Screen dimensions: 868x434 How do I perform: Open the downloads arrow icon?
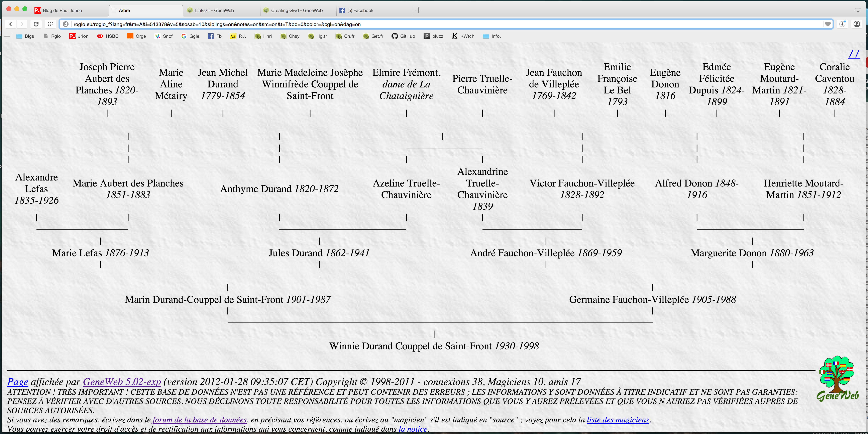click(x=842, y=24)
